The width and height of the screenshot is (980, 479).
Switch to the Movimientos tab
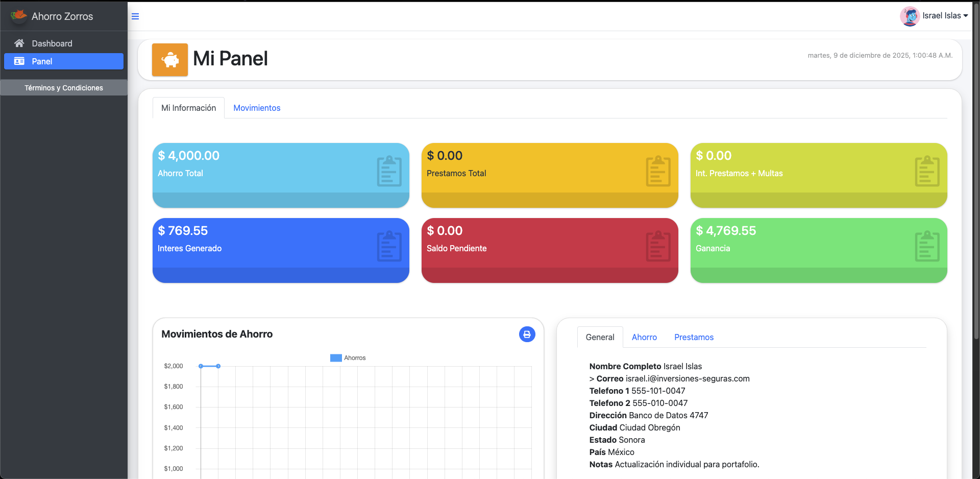[x=257, y=108]
